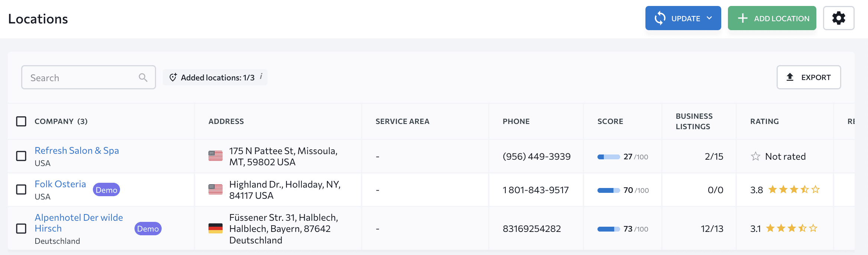Open the Refresh Salon & Spa link
This screenshot has width=868, height=255.
pyautogui.click(x=77, y=150)
